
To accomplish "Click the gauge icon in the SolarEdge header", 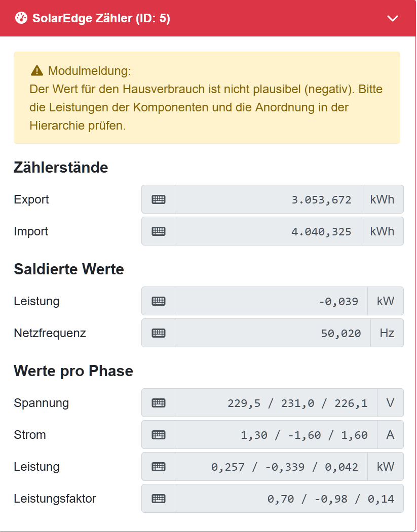I will (x=21, y=19).
